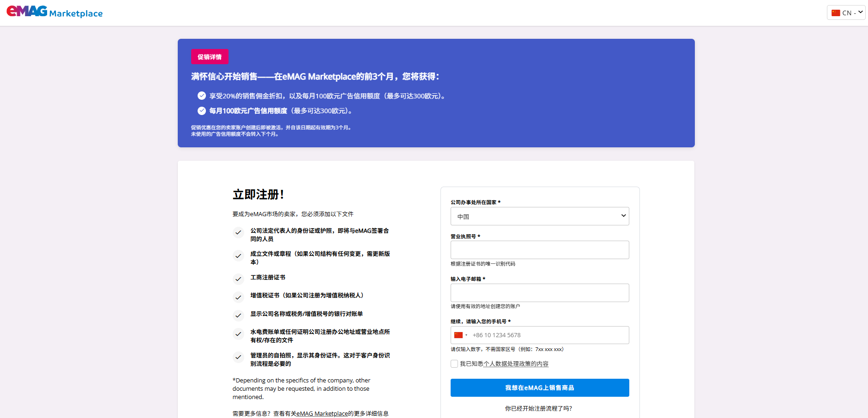Click the promo headline 满怀信心开始销售

click(x=315, y=76)
